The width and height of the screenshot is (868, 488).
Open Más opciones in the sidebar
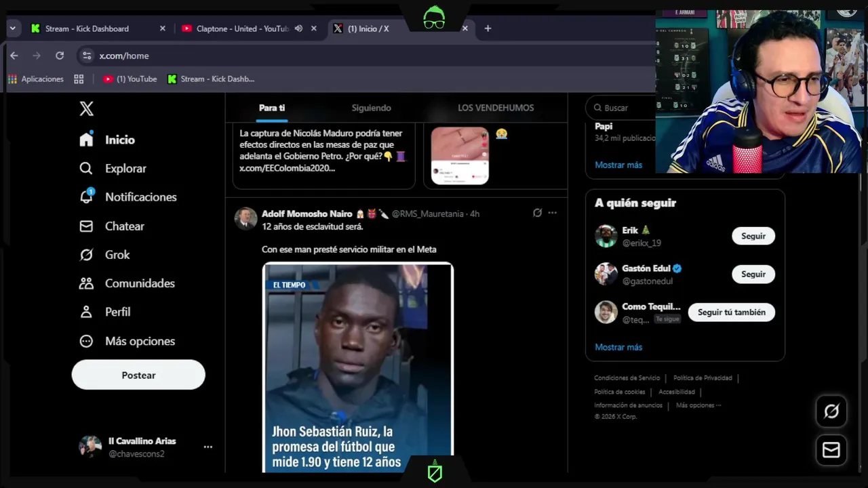pyautogui.click(x=127, y=341)
